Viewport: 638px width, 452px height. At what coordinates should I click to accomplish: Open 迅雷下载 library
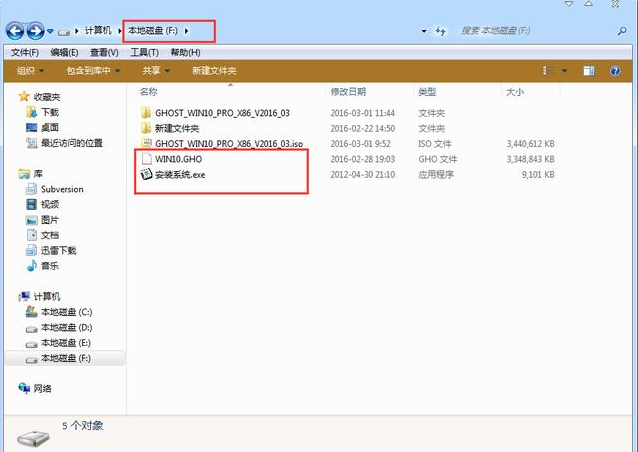point(58,250)
